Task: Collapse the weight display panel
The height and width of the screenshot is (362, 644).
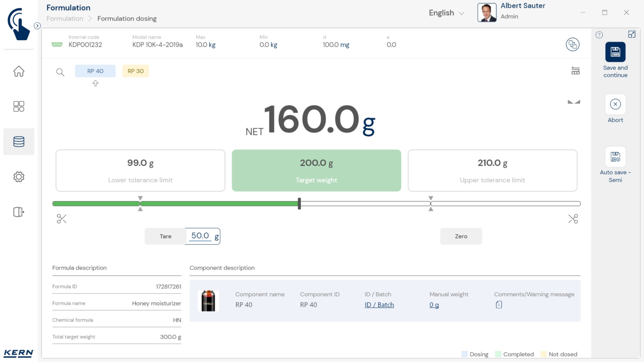Action: pyautogui.click(x=574, y=102)
